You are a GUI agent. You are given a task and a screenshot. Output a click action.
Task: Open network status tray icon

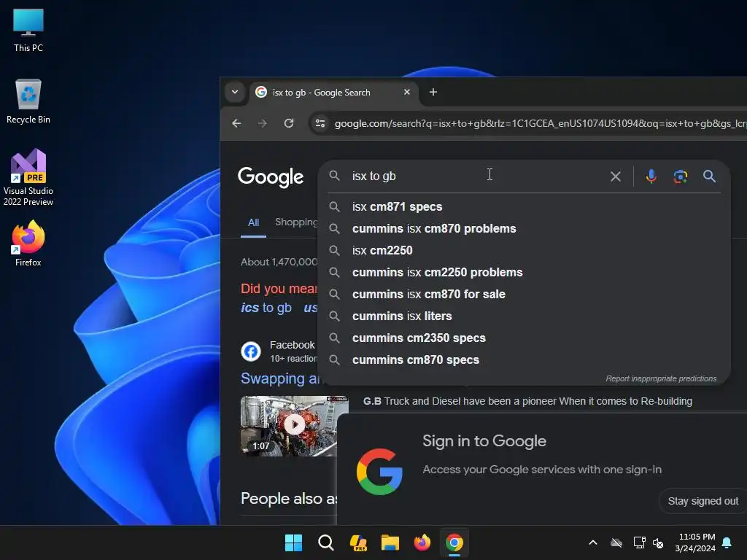point(639,542)
